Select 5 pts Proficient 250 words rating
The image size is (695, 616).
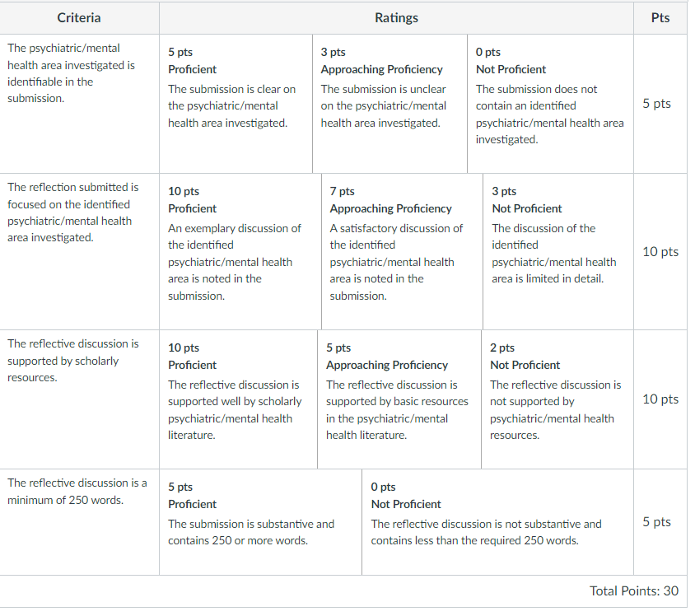(x=260, y=522)
